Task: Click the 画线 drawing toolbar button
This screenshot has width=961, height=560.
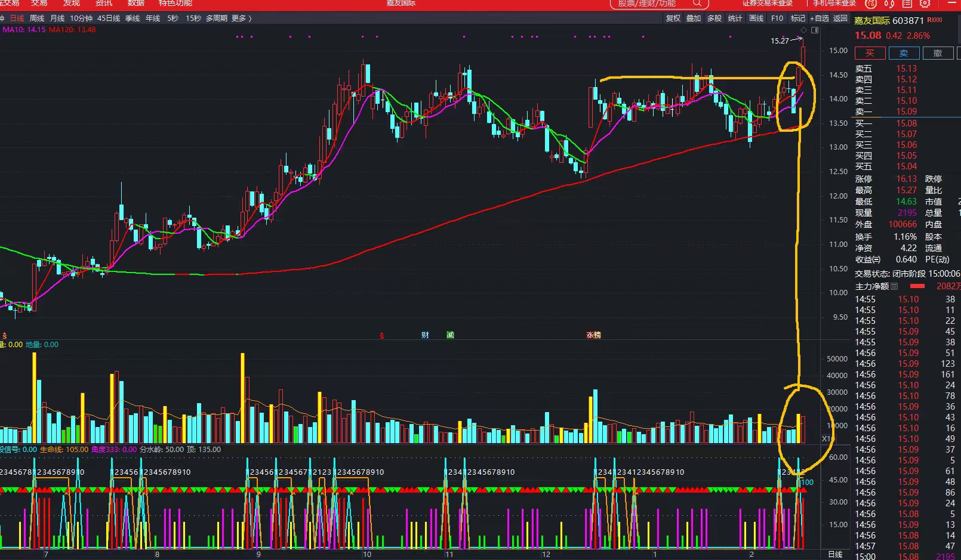Action: pos(756,18)
